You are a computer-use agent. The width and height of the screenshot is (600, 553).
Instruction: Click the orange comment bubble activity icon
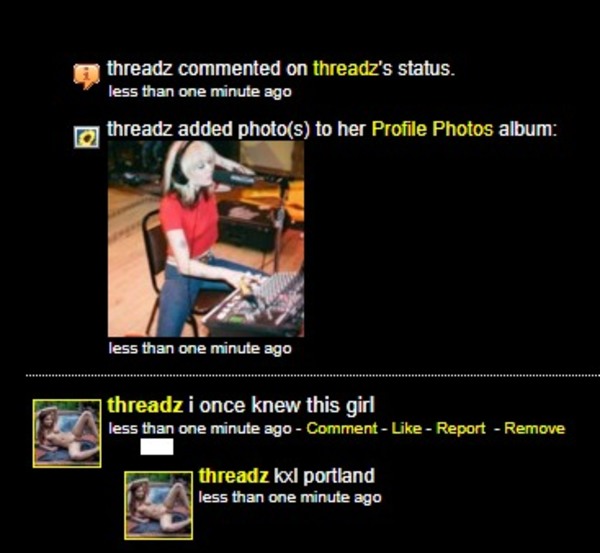(86, 76)
